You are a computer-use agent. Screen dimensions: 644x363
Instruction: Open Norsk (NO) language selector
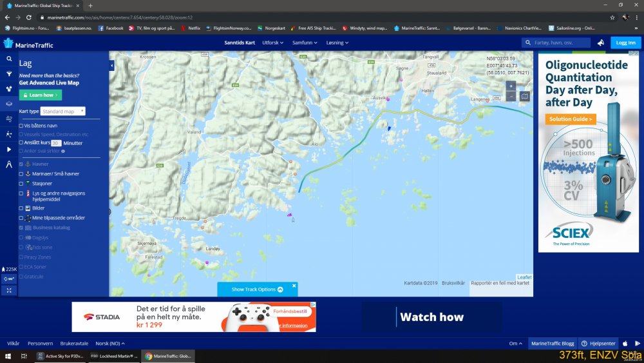pyautogui.click(x=109, y=343)
